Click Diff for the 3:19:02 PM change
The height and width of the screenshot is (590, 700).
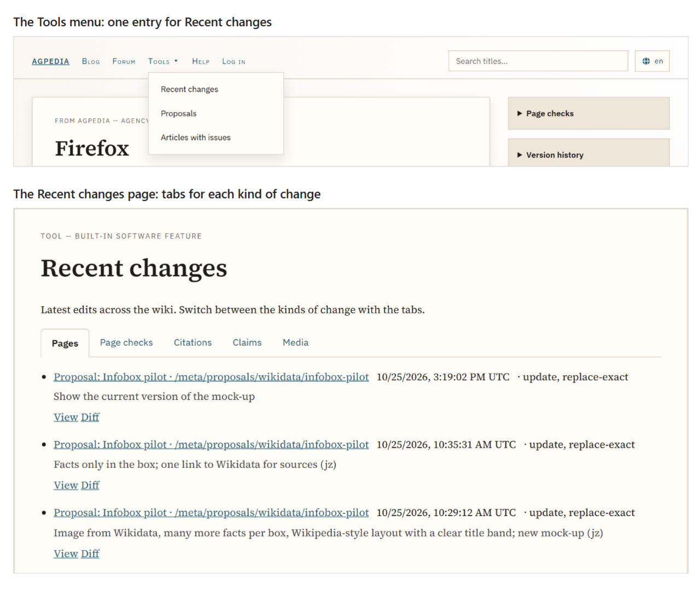[x=90, y=417]
